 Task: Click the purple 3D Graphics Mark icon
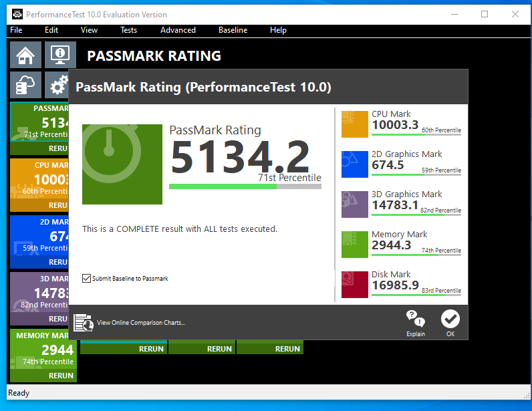(354, 204)
